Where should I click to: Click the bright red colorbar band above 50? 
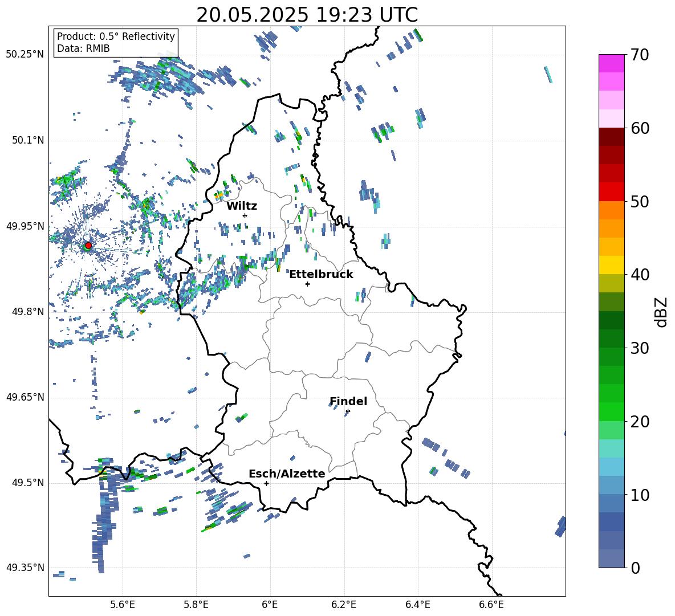(611, 192)
